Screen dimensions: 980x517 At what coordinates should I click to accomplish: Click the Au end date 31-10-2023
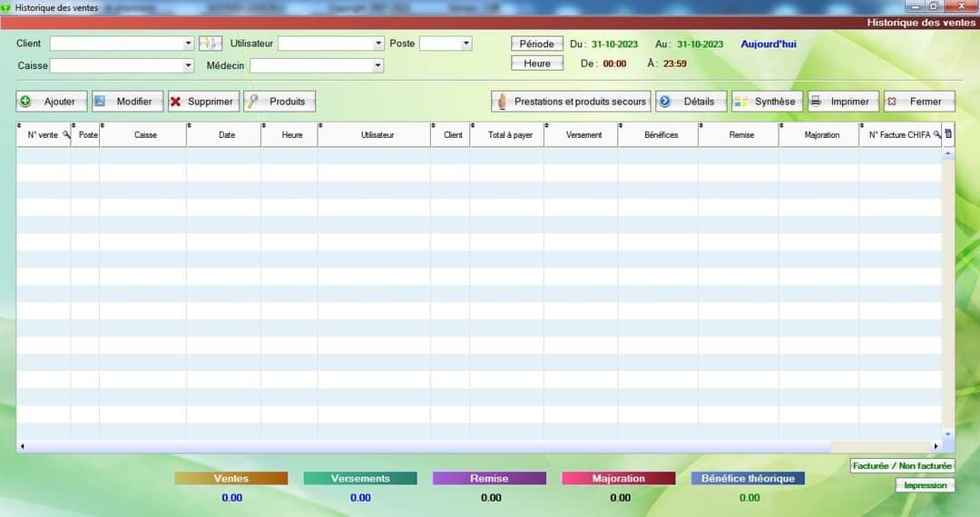point(700,44)
